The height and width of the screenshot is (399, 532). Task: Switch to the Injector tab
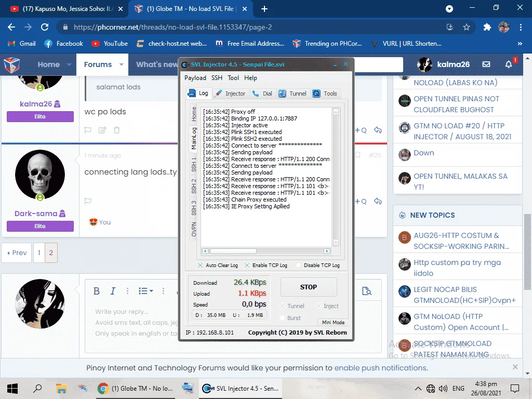(231, 94)
